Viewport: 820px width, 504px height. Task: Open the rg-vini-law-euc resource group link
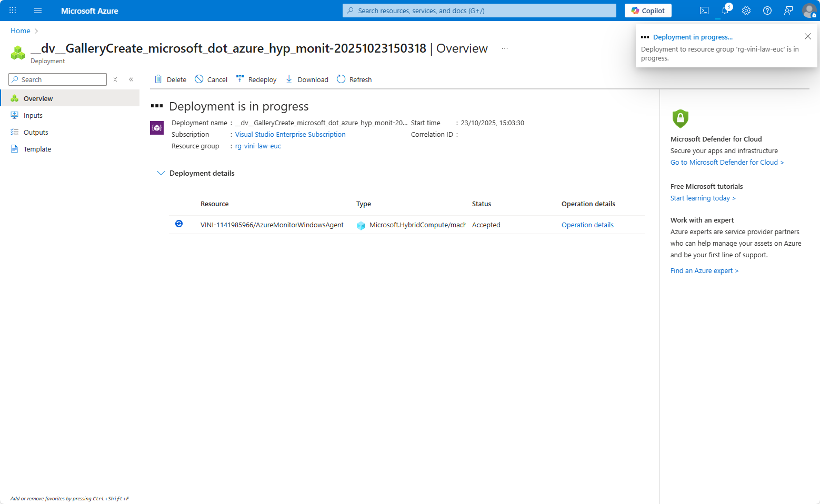coord(258,146)
